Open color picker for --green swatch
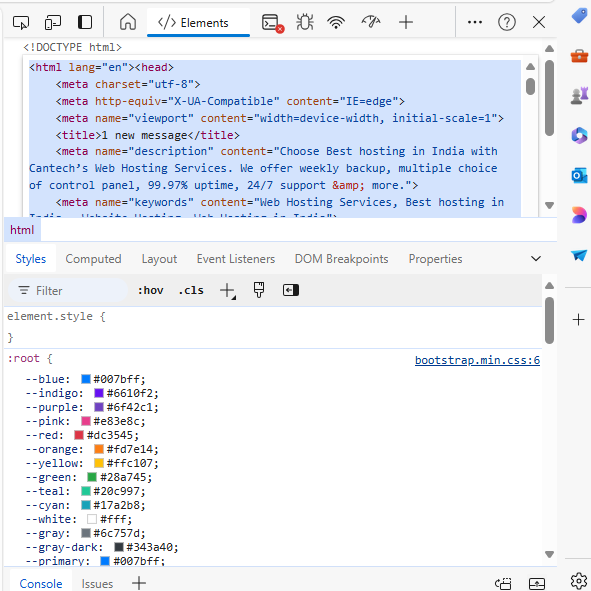Viewport: 591px width, 591px height. pos(92,477)
